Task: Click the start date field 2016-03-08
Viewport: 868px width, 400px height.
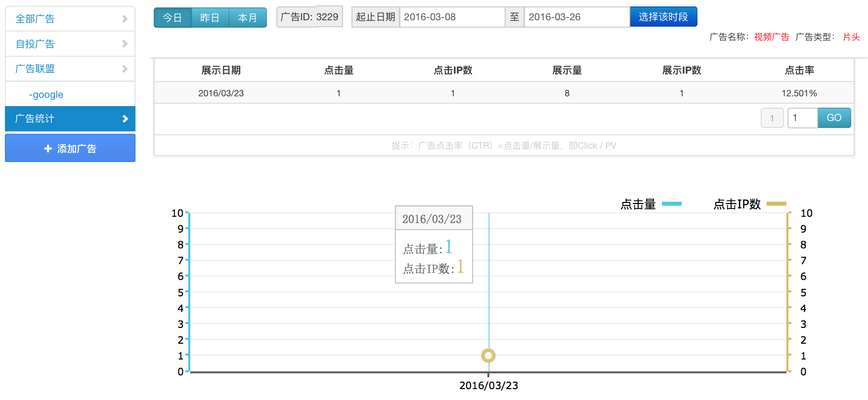Action: [451, 17]
